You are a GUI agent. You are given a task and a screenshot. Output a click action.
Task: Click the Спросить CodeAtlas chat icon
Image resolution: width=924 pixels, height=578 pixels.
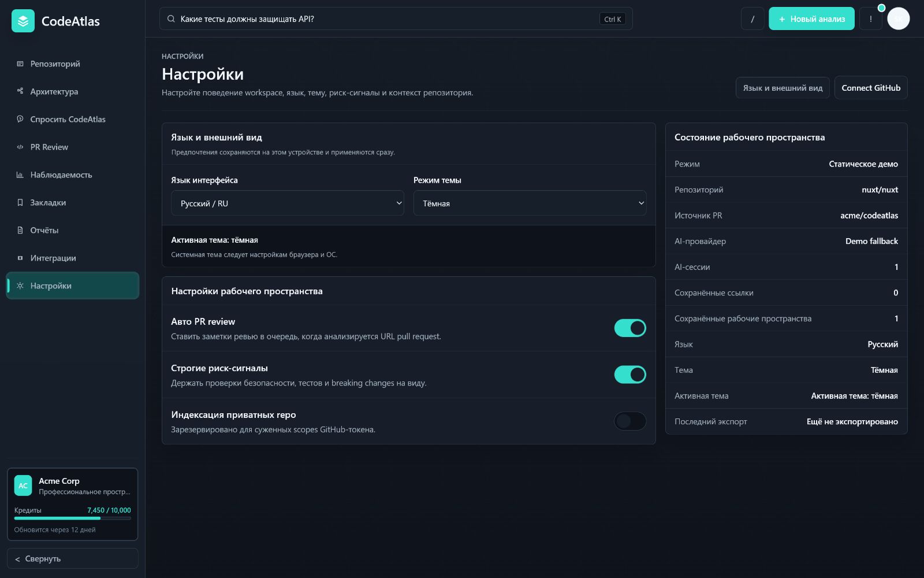(x=20, y=119)
